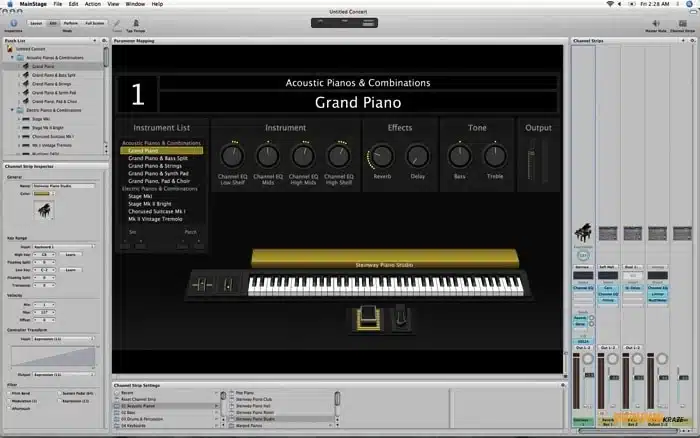Switch to Perform mode
This screenshot has height=438, width=700.
point(71,20)
